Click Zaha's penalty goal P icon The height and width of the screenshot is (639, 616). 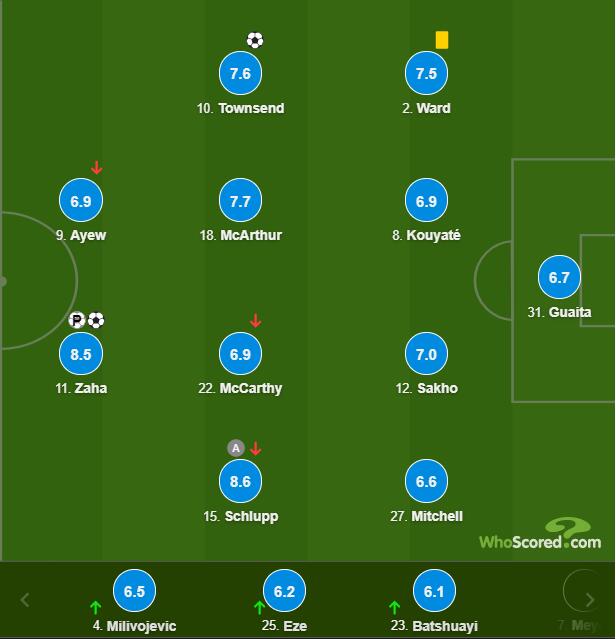coord(77,320)
